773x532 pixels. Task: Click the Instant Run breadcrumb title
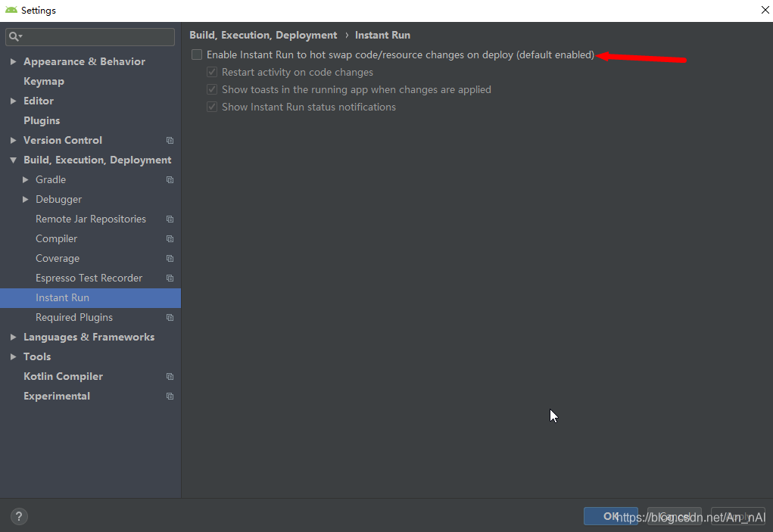(382, 35)
